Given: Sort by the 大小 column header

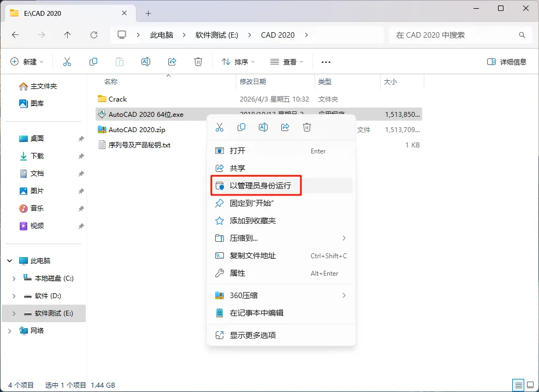Looking at the screenshot, I should [390, 82].
